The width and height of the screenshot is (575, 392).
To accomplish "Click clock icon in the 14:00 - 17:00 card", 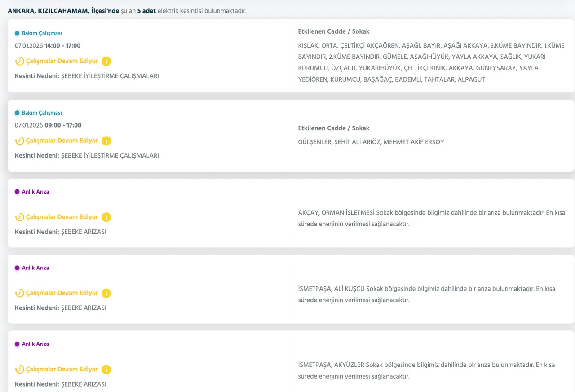I will point(19,61).
